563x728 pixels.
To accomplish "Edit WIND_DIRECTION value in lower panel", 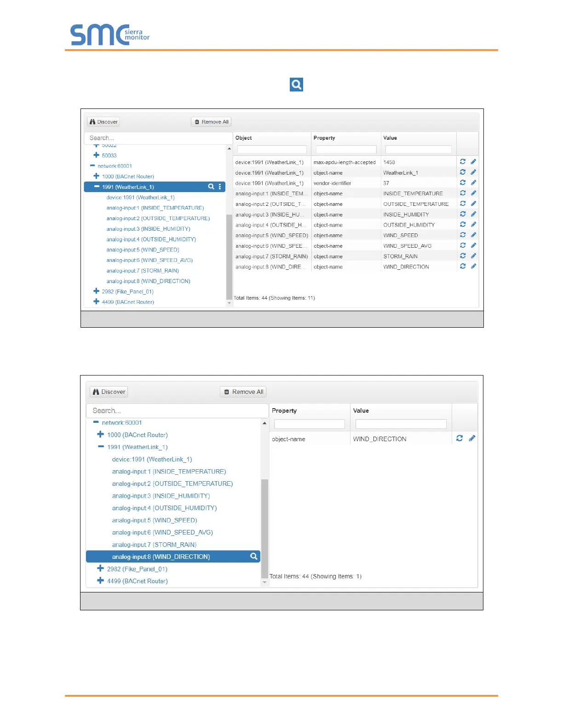I will (472, 438).
